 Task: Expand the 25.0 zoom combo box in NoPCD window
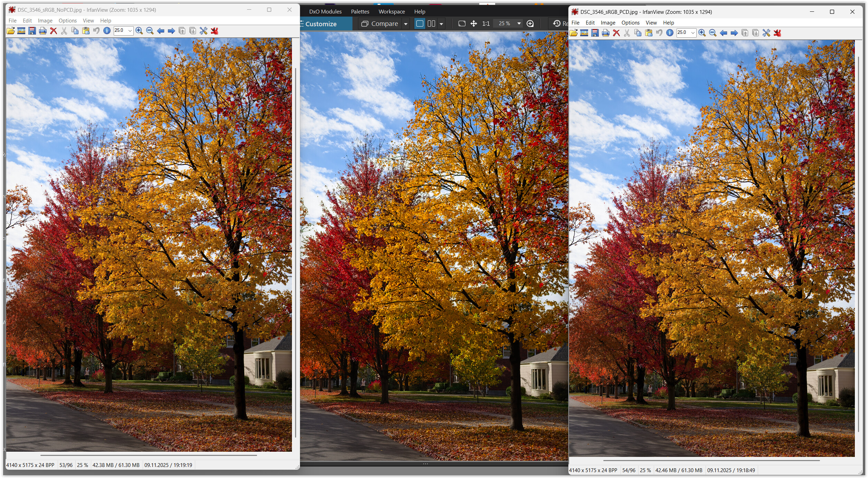[x=130, y=31]
